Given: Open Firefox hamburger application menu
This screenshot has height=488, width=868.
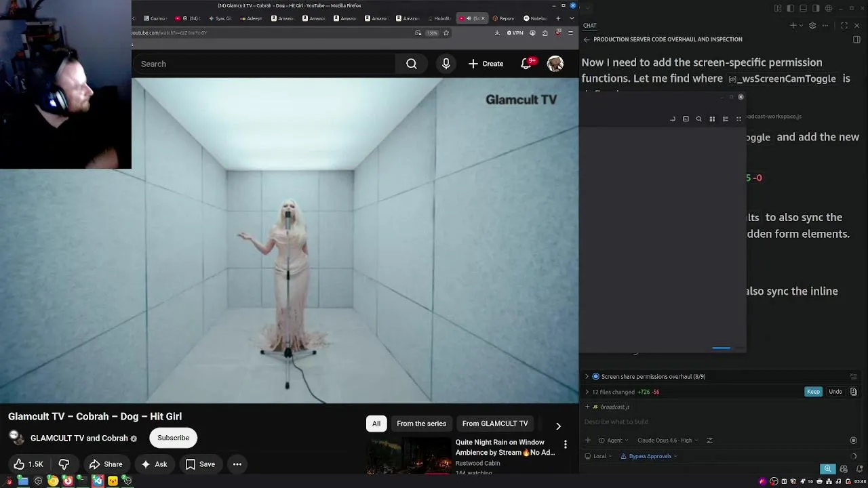Looking at the screenshot, I should (570, 33).
